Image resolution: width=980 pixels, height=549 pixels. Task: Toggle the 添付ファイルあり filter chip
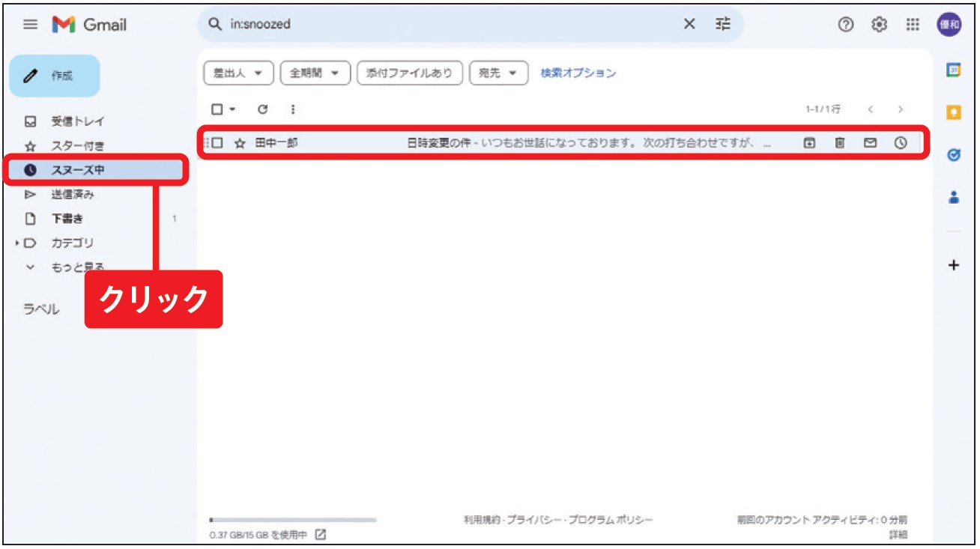click(409, 73)
